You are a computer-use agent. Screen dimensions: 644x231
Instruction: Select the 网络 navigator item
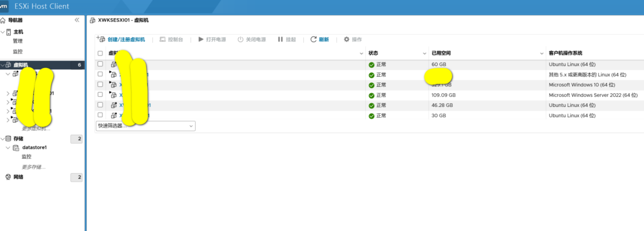pos(18,177)
